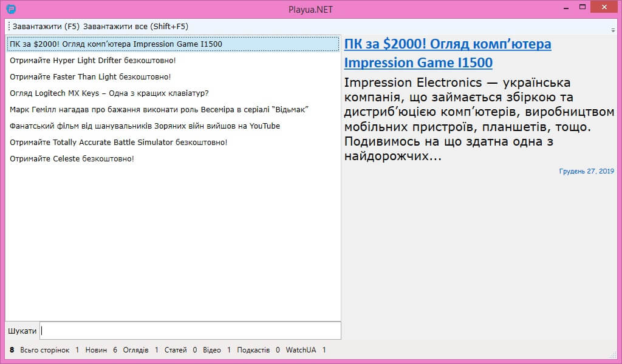Open the article headline link in preview pane

coord(448,53)
